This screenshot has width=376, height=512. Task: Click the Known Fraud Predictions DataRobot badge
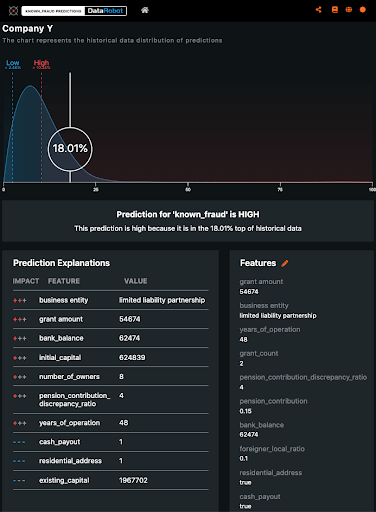coord(74,11)
